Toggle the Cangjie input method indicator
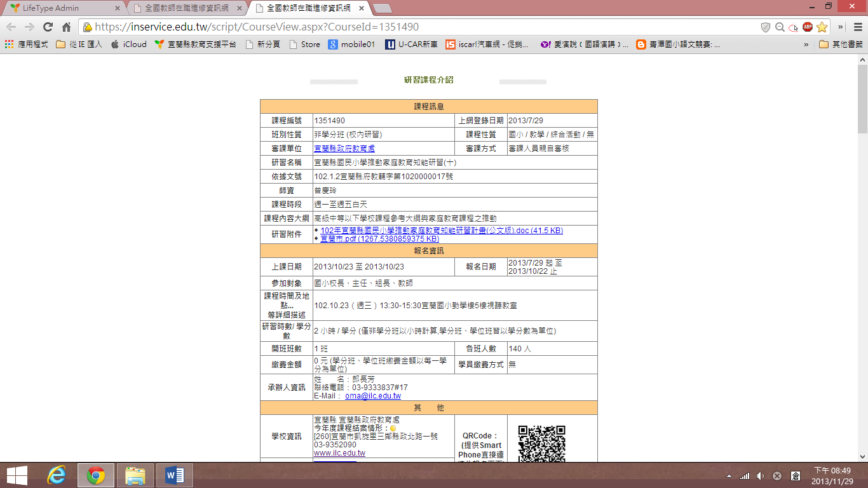This screenshot has height=488, width=868. [795, 476]
